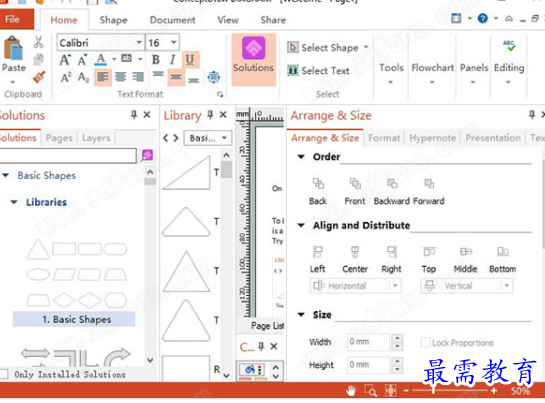Click the Cut scissors icon
This screenshot has width=545, height=403.
[39, 42]
